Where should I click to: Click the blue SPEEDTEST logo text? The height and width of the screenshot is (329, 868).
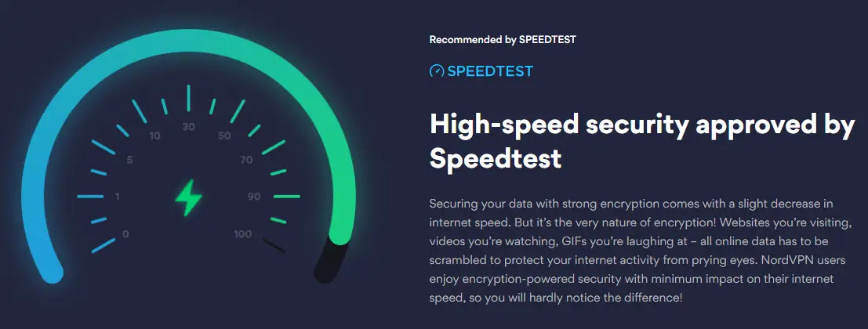pos(490,71)
